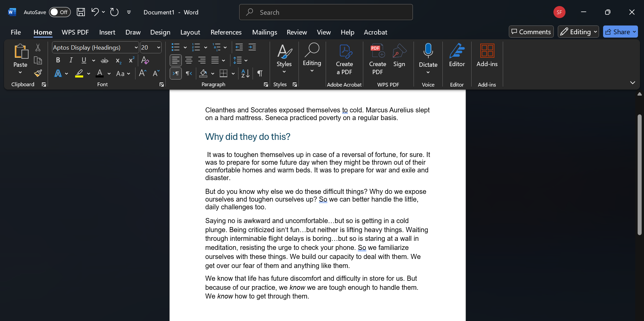Toggle paragraph marks display

[x=260, y=73]
